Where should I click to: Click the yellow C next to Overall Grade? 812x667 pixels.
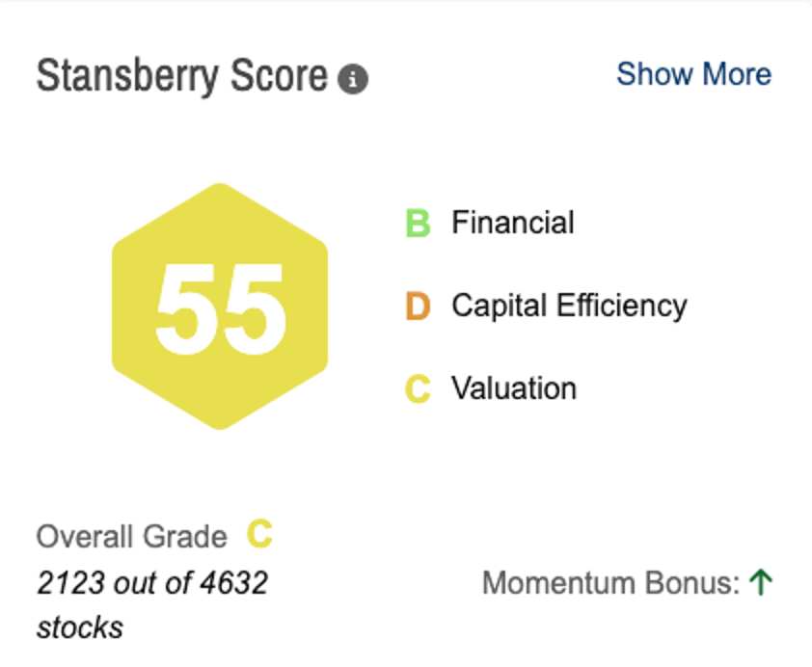click(x=259, y=534)
